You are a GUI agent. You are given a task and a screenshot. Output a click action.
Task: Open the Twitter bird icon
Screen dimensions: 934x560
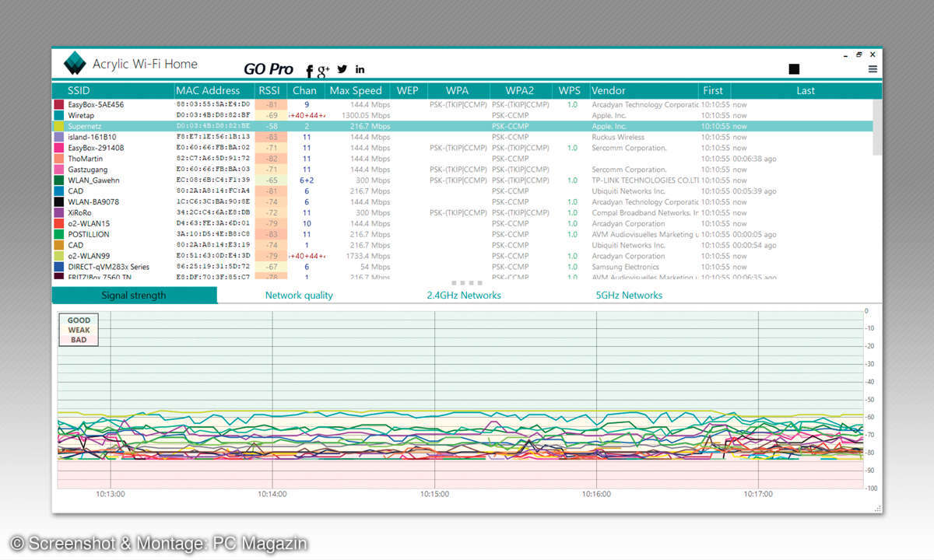(x=342, y=69)
